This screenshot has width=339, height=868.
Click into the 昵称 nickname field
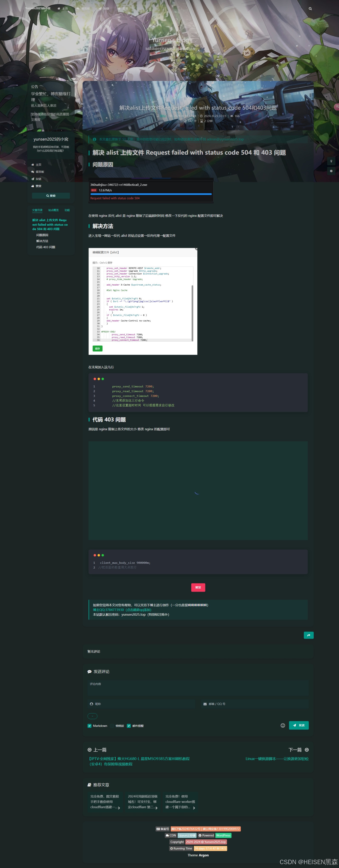[141, 704]
